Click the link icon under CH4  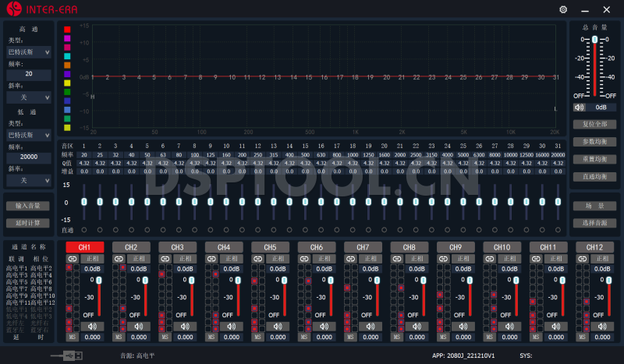(212, 258)
